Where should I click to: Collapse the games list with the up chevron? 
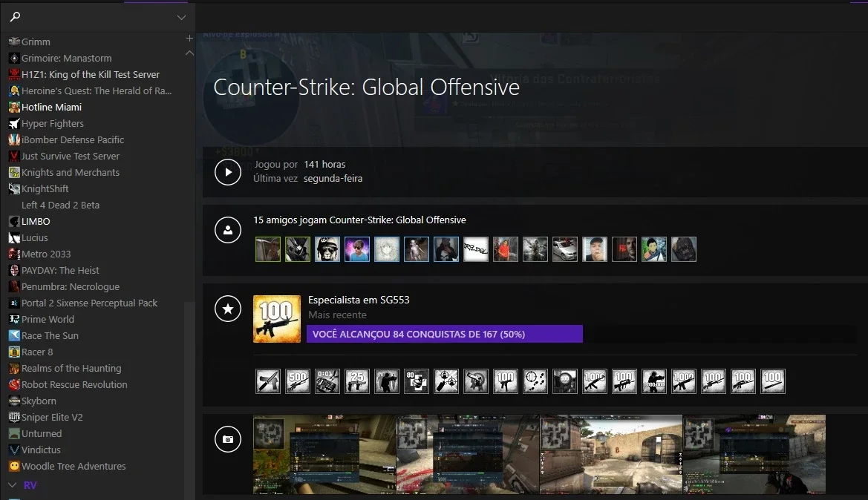pos(189,53)
